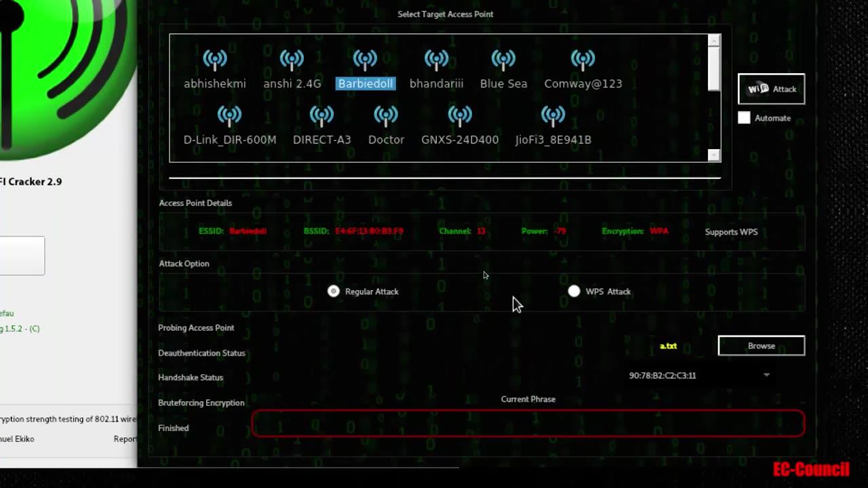Viewport: 868px width, 488px height.
Task: Click the BSSID value E4:6F:13:B0:B3:F9
Action: pyautogui.click(x=369, y=231)
